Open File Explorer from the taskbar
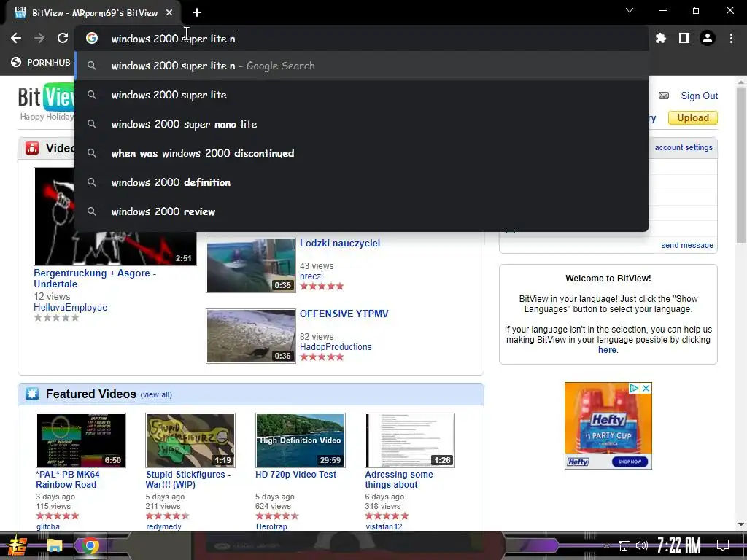 point(54,545)
